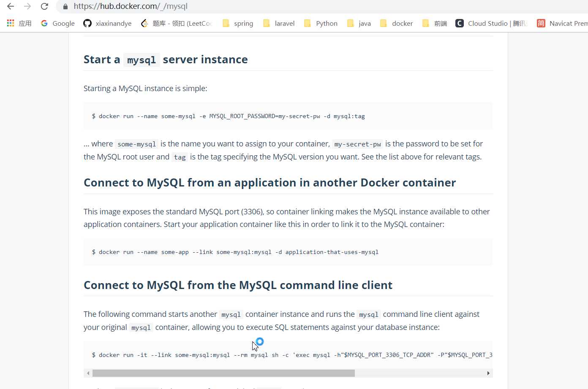This screenshot has width=588, height=389.
Task: Click the GitHub icon on the xiaxinandye bookmark
Action: 87,23
